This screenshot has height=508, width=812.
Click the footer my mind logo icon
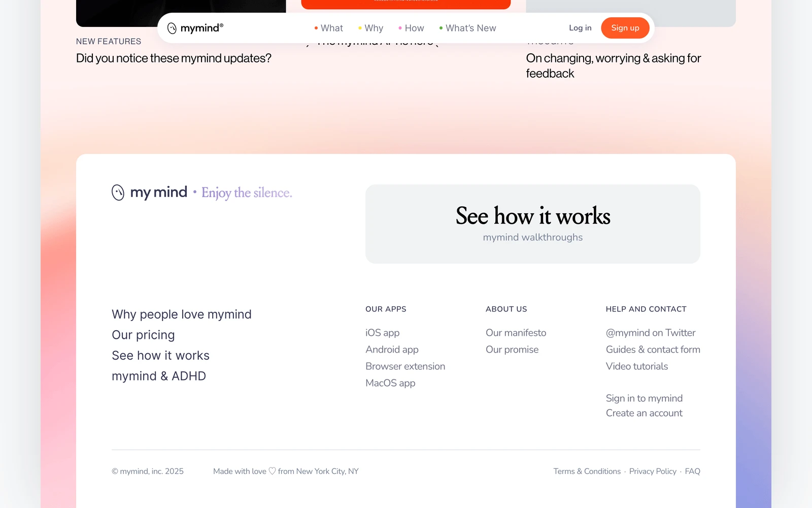tap(118, 193)
